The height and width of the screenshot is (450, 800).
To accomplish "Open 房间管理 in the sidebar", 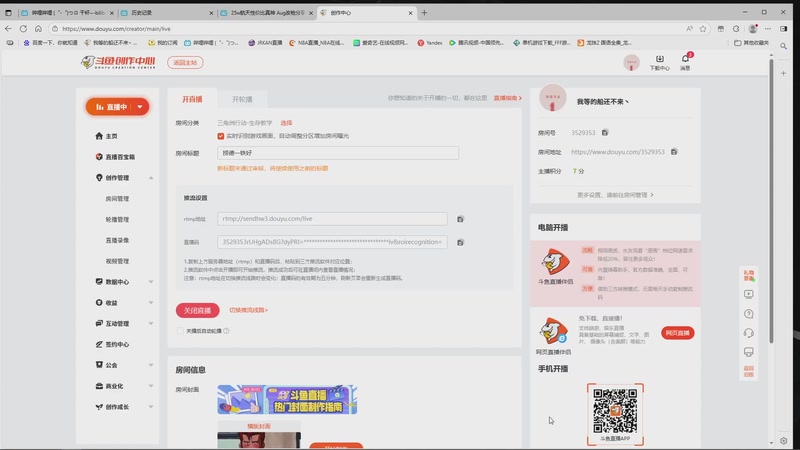I will tap(117, 199).
